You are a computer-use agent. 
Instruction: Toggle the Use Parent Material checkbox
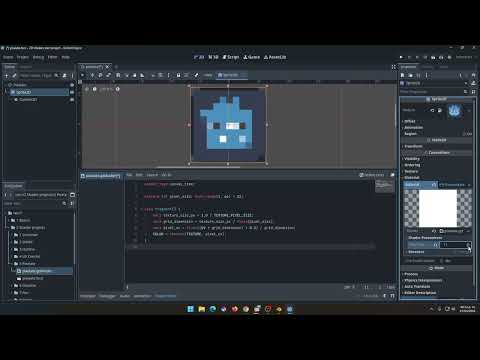tap(442, 261)
